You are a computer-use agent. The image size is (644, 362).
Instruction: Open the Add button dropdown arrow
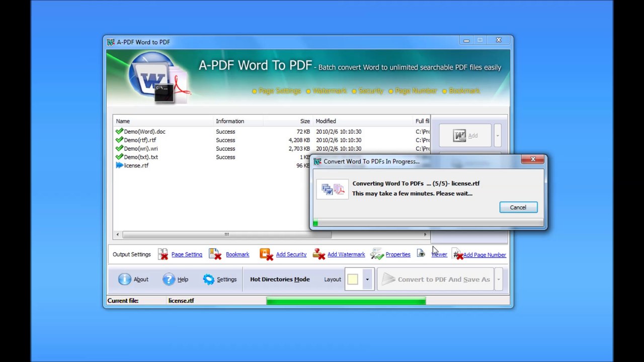(498, 135)
